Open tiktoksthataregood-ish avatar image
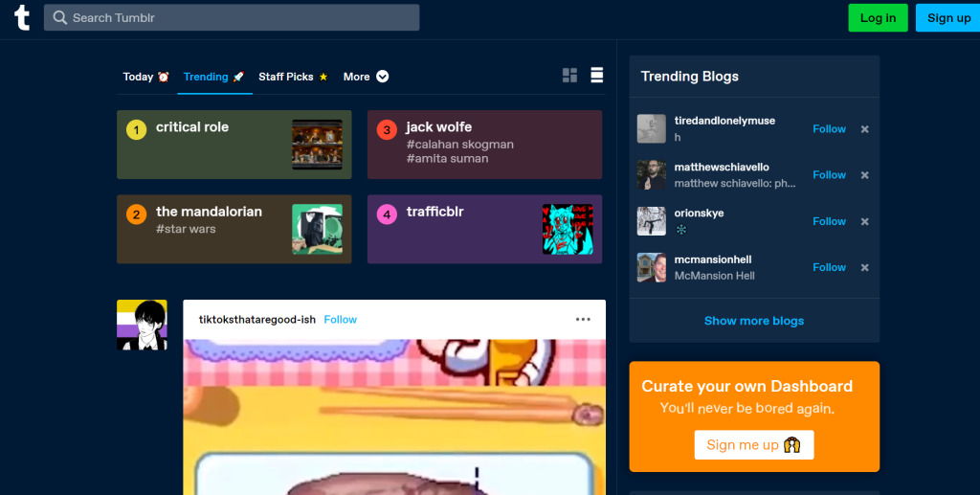 pos(142,325)
